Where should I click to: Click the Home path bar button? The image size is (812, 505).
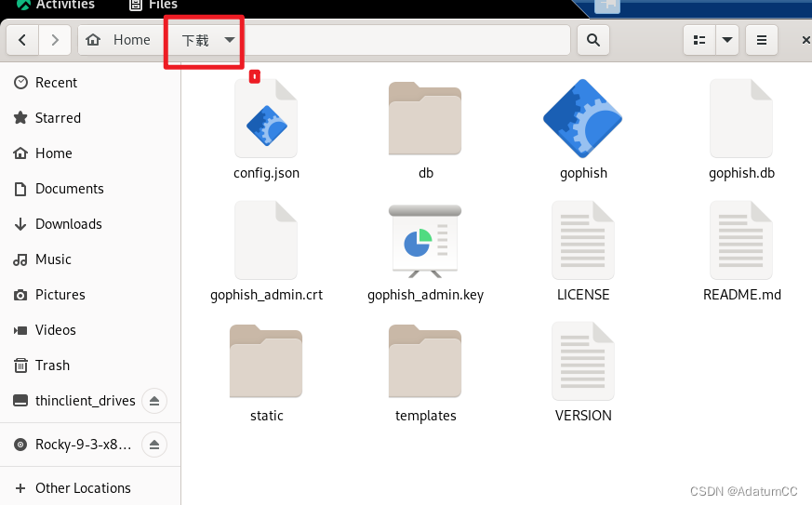[118, 40]
